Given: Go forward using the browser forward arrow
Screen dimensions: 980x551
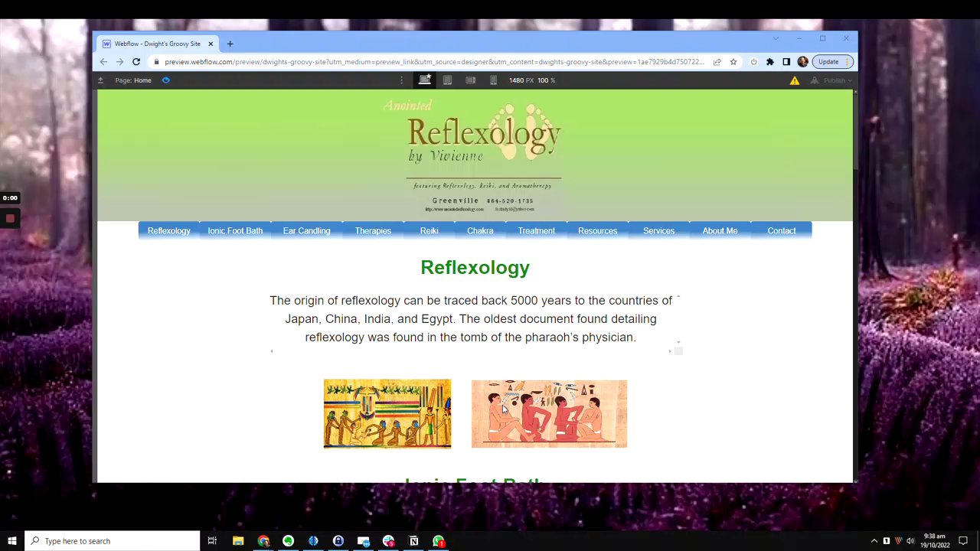Looking at the screenshot, I should point(119,62).
